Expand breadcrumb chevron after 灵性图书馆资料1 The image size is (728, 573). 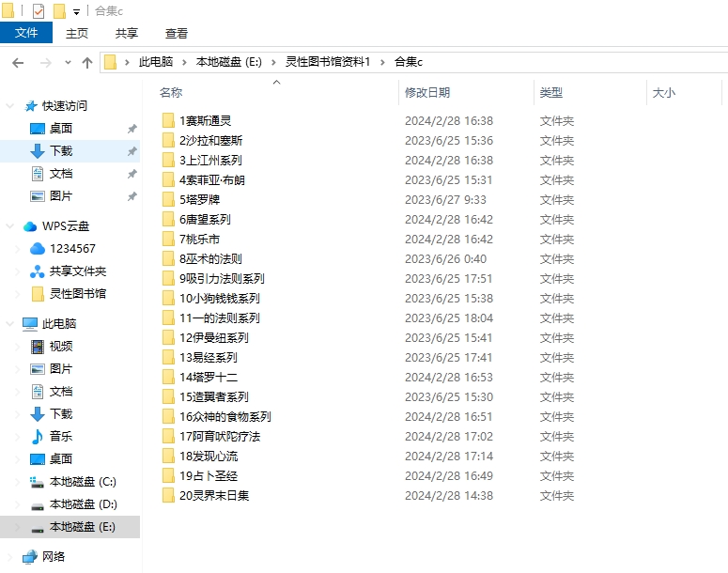(382, 62)
